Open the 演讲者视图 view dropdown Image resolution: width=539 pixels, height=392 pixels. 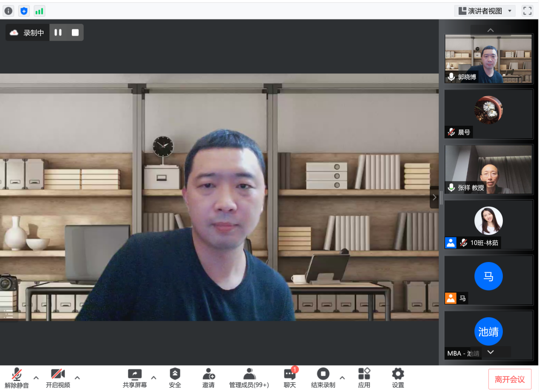(x=485, y=11)
